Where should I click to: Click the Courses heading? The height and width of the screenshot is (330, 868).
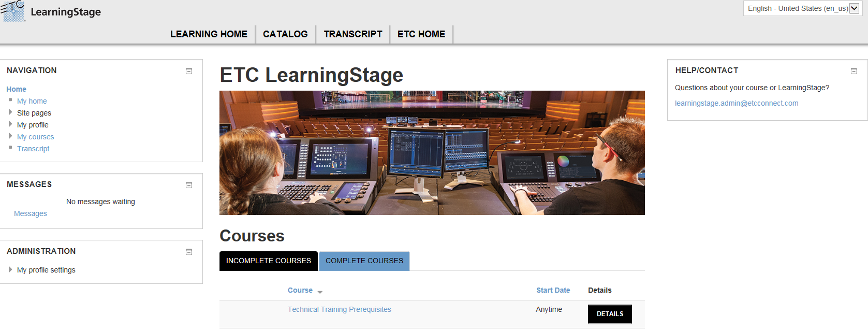coord(252,236)
